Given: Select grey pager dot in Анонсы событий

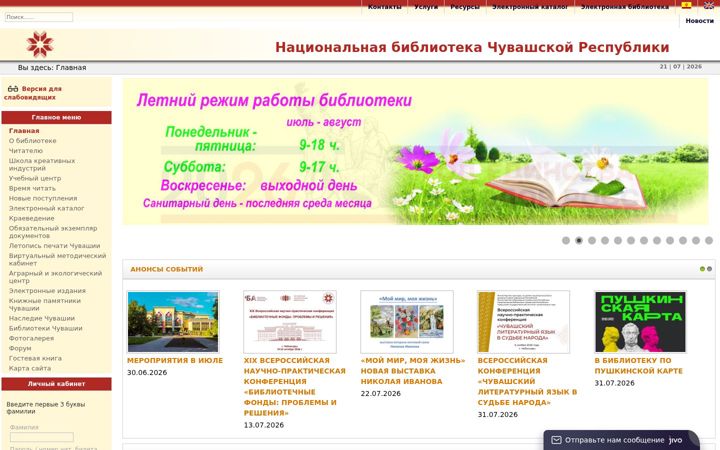Looking at the screenshot, I should [709, 269].
